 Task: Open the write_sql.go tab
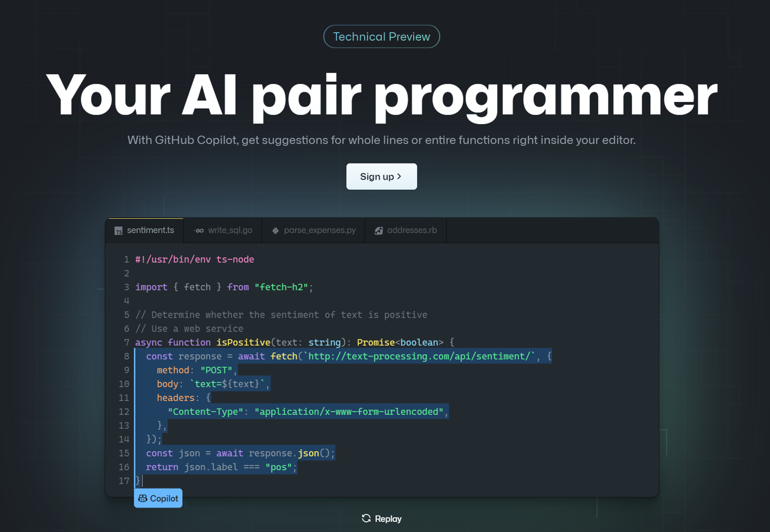230,230
